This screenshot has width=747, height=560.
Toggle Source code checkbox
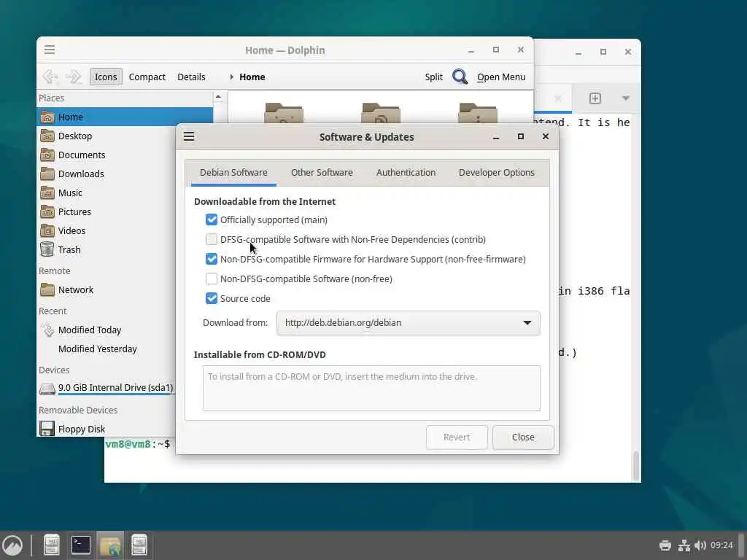click(211, 298)
